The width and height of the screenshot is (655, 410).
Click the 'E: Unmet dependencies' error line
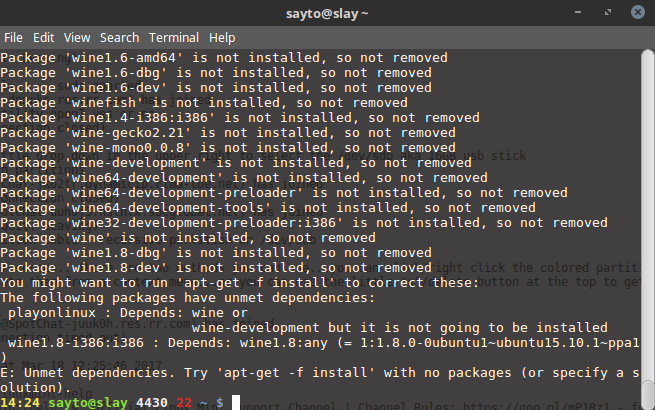tap(320, 373)
